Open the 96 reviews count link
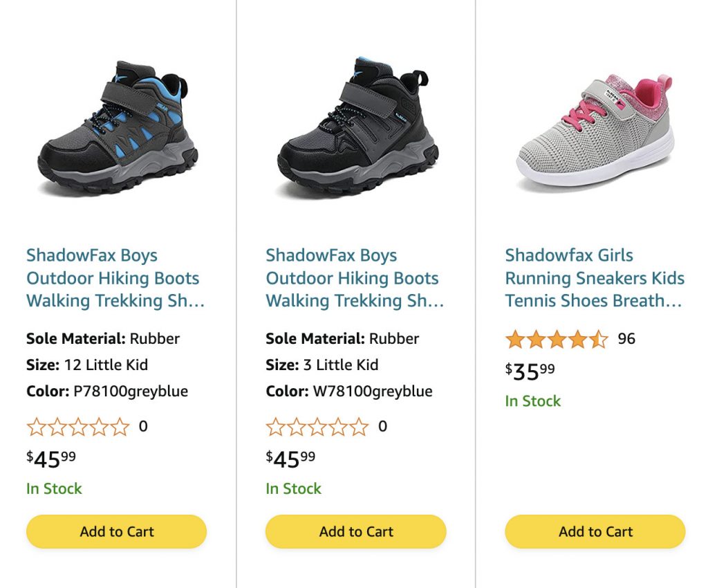This screenshot has height=588, width=708. pyautogui.click(x=626, y=339)
